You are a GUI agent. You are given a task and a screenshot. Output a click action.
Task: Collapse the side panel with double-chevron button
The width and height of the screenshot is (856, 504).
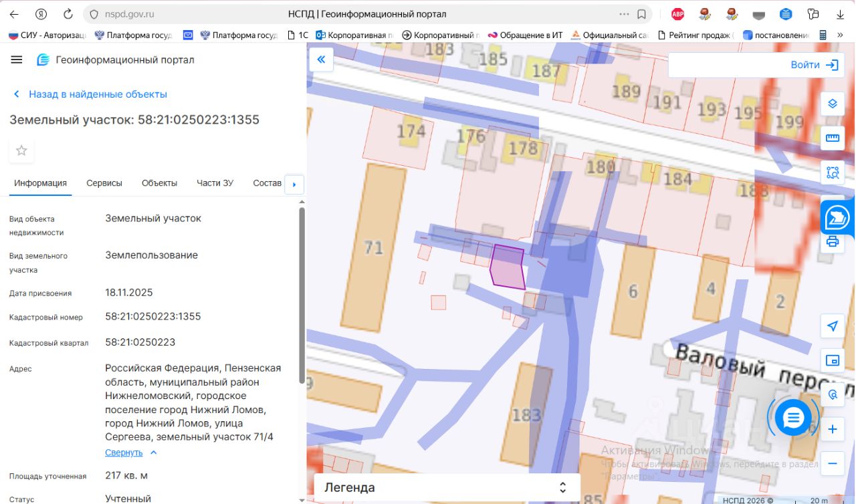coord(321,59)
